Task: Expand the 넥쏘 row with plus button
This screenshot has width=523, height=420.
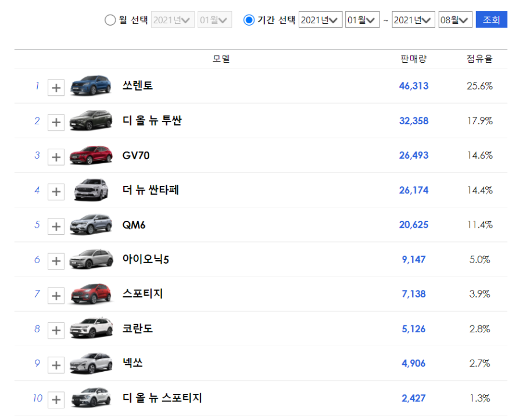Action: [x=56, y=365]
